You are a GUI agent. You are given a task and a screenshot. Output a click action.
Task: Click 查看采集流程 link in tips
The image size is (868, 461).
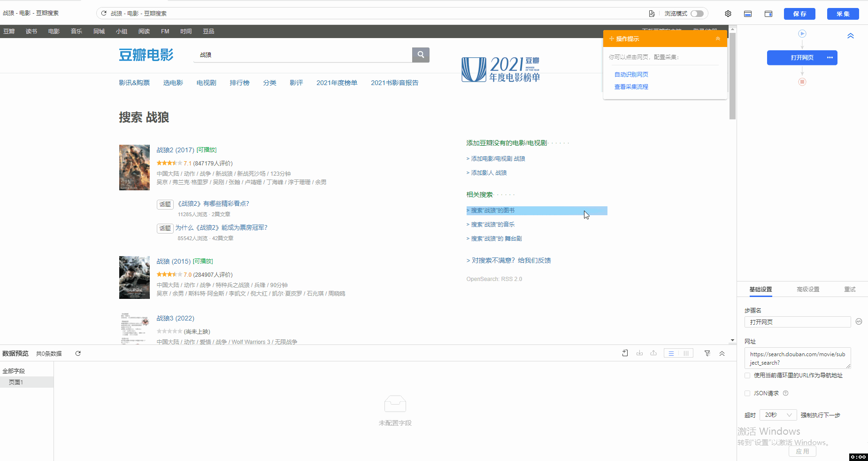pyautogui.click(x=631, y=87)
